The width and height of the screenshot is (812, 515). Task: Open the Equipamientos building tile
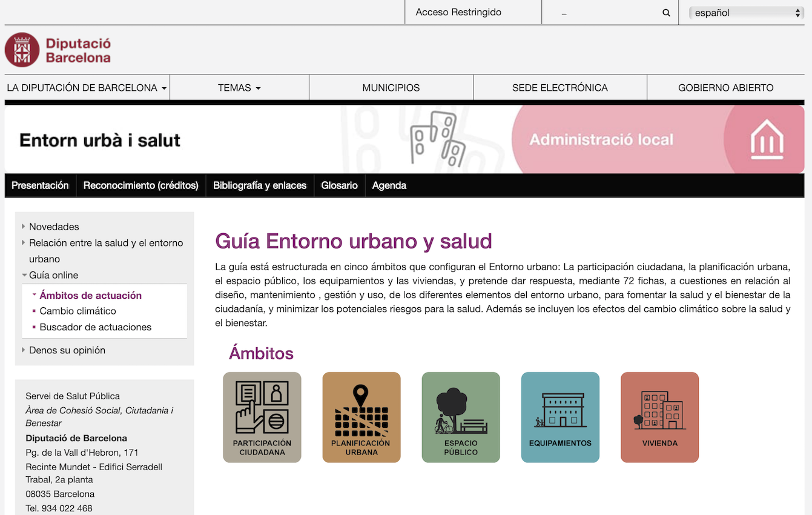560,417
